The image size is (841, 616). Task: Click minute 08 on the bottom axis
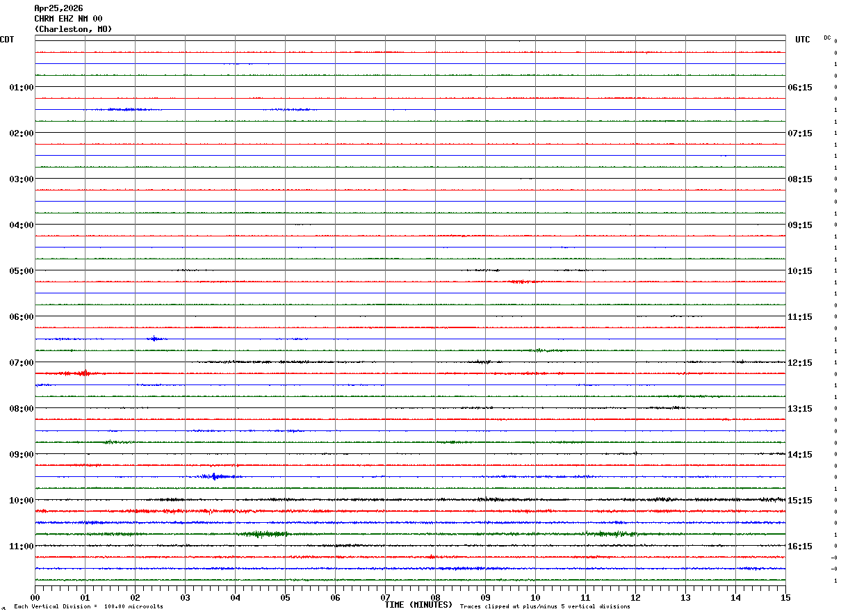435,597
